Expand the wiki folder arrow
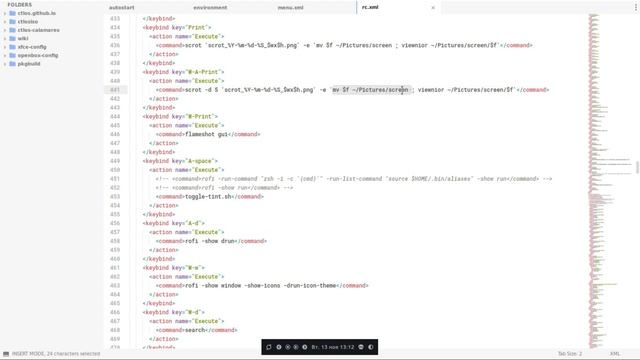640x360 pixels. 5,38
